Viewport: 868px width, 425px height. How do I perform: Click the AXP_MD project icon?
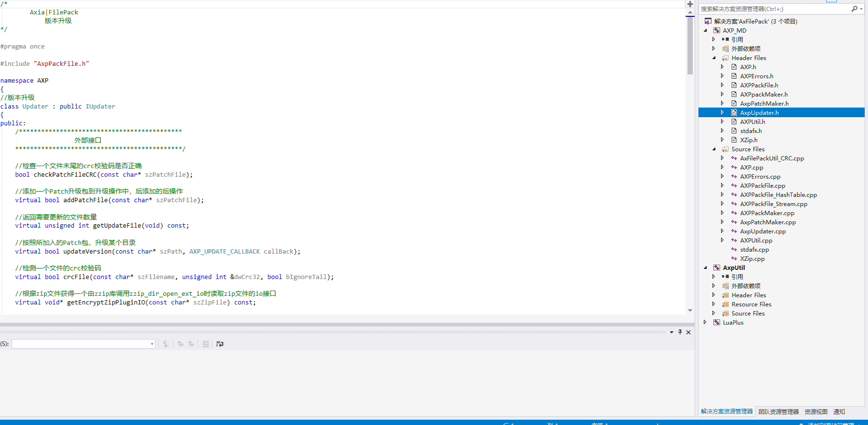pos(717,30)
